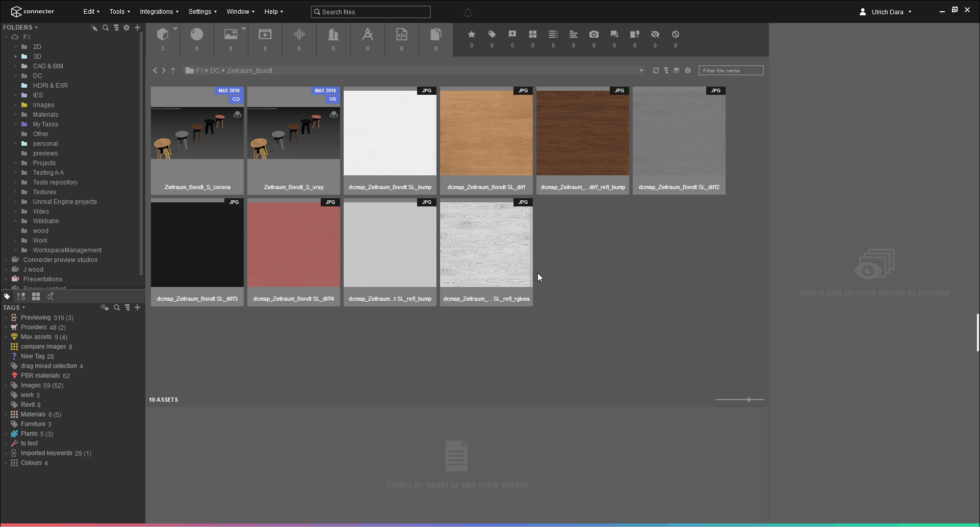Image resolution: width=980 pixels, height=527 pixels.
Task: Toggle the lines description filter
Action: tap(553, 34)
